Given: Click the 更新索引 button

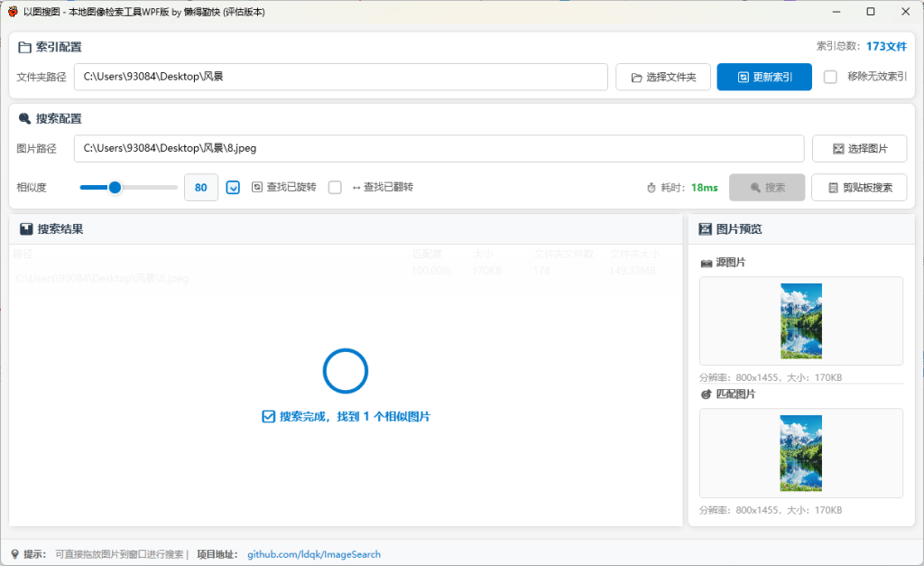Looking at the screenshot, I should click(764, 77).
